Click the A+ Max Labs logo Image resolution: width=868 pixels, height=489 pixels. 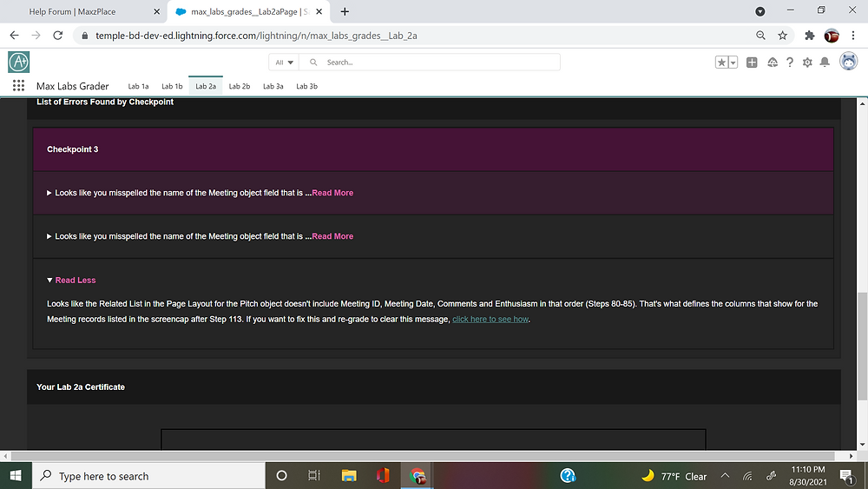coord(19,62)
